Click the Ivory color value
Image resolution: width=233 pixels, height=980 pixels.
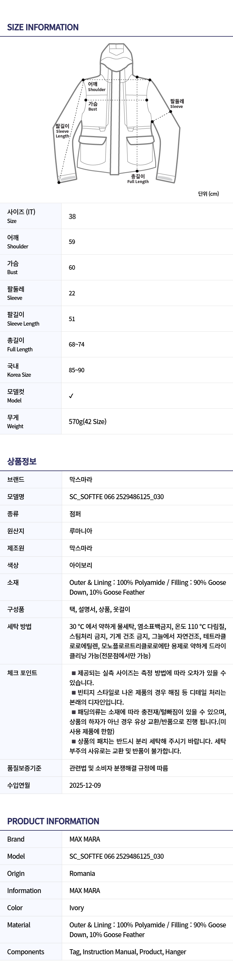click(x=76, y=908)
